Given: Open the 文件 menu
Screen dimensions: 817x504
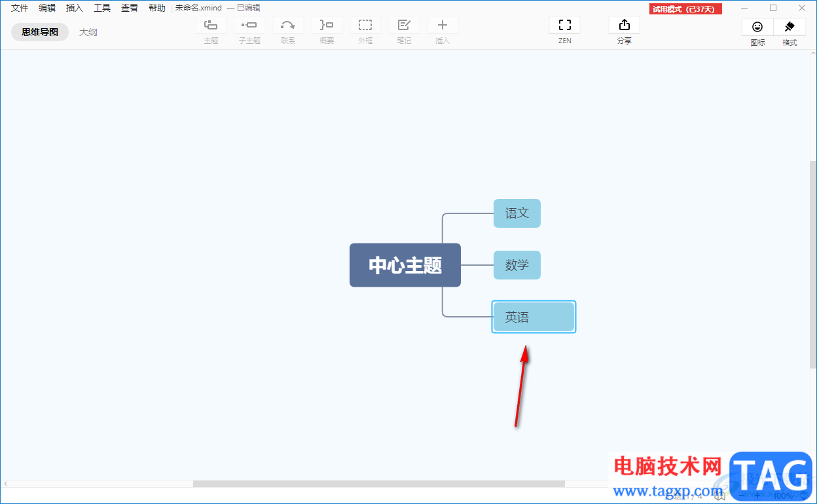Looking at the screenshot, I should point(20,8).
